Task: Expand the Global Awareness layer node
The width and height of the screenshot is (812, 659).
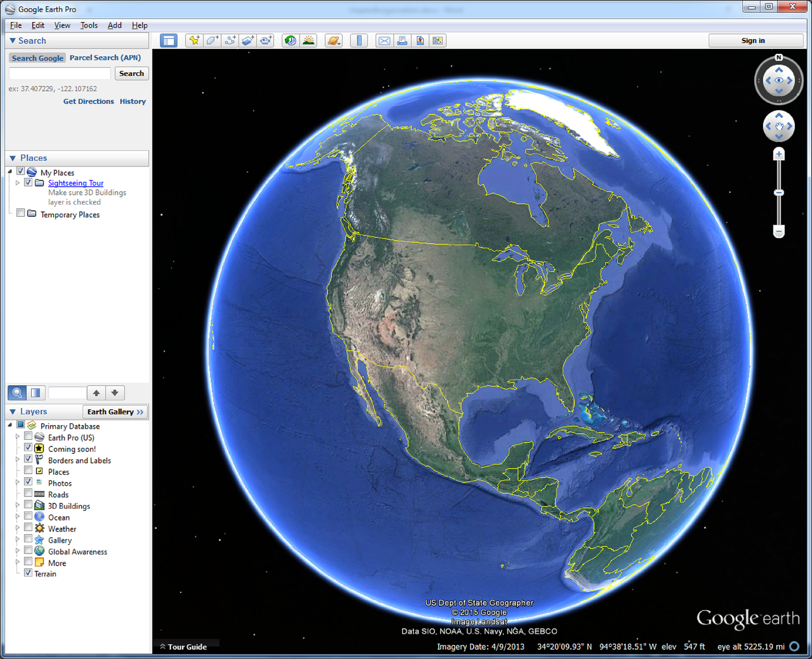Action: coord(18,551)
